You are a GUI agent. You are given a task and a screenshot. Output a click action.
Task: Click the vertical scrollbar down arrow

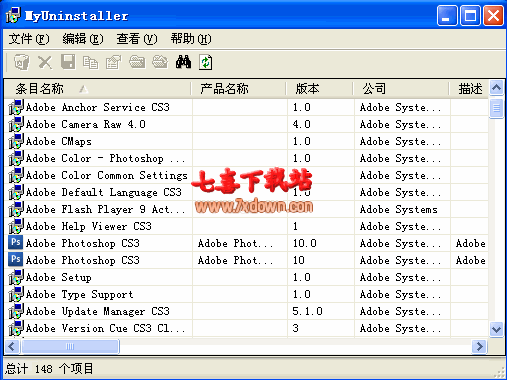(x=496, y=329)
